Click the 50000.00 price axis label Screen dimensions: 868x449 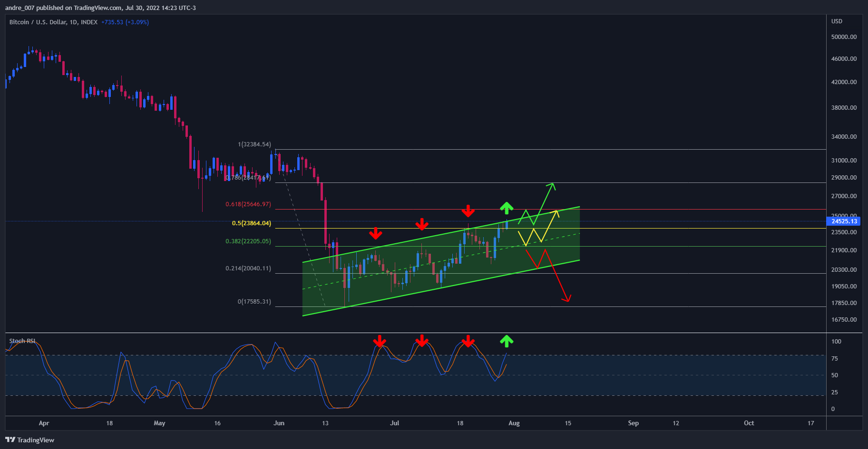(x=844, y=37)
